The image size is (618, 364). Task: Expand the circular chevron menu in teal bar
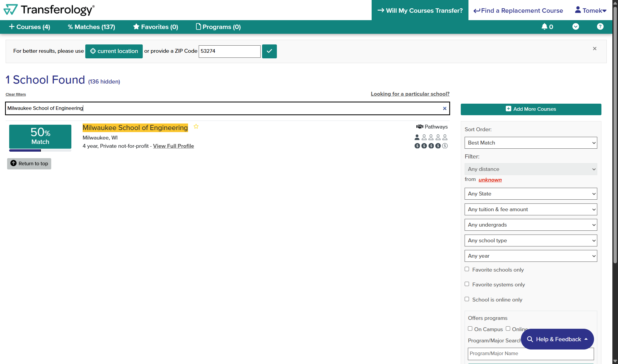point(576,27)
